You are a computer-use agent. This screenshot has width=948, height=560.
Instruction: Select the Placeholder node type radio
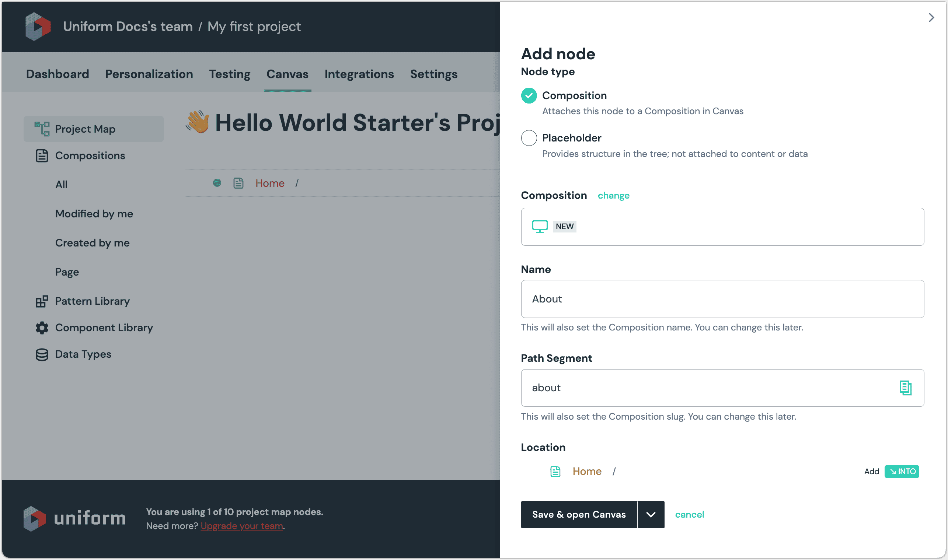tap(529, 138)
